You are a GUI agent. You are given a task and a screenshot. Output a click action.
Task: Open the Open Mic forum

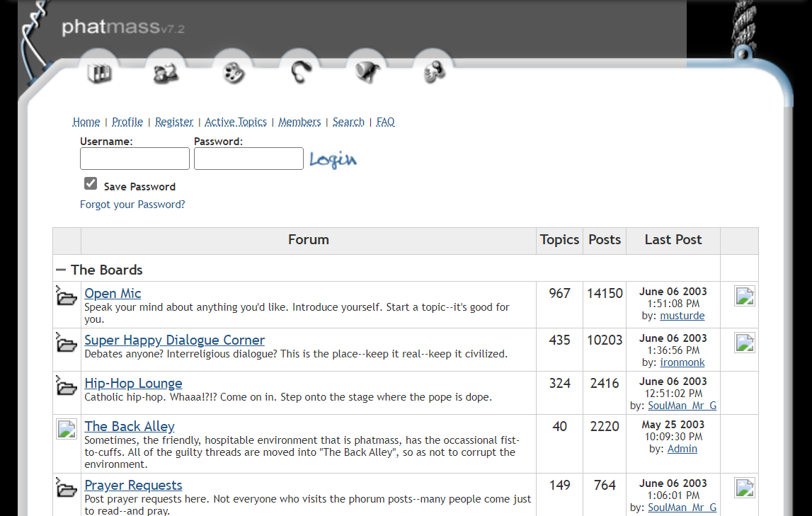[x=113, y=293]
